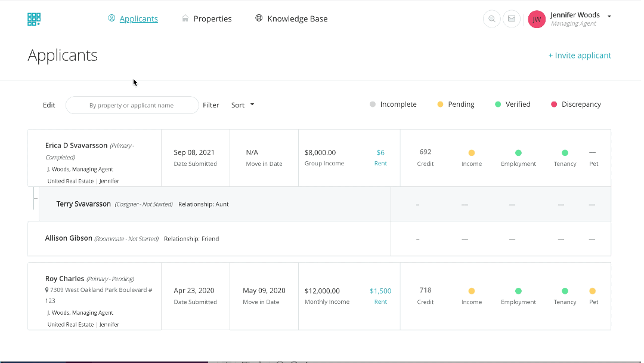Screen dimensions: 644x363
Task: Click the May 09, 2020 move in date
Action: point(264,290)
